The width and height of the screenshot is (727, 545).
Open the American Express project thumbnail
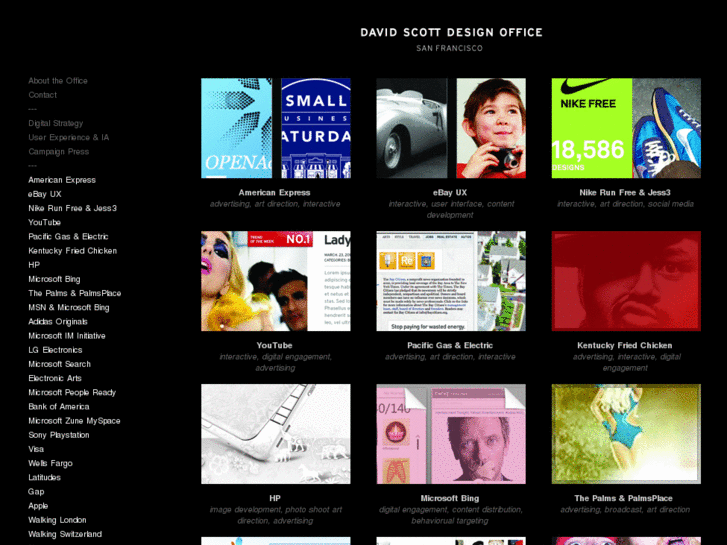pos(275,128)
